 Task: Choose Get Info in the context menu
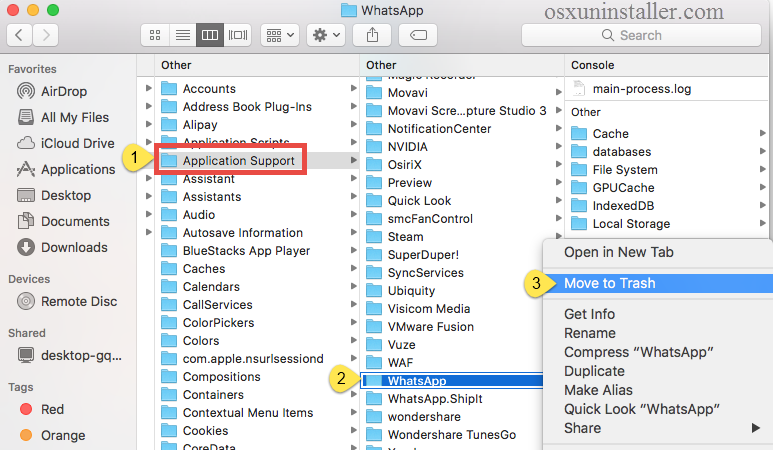pyautogui.click(x=590, y=314)
